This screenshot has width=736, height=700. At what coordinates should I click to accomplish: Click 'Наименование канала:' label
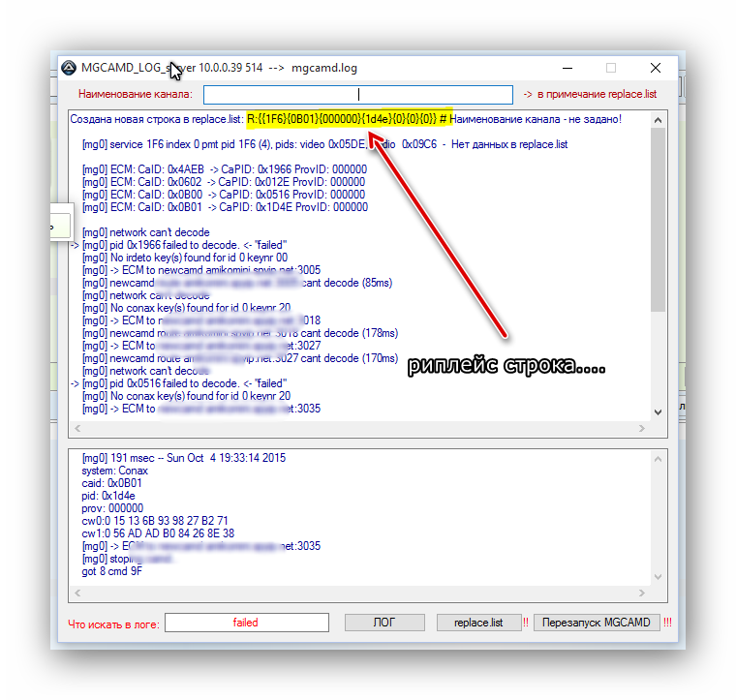pyautogui.click(x=136, y=94)
